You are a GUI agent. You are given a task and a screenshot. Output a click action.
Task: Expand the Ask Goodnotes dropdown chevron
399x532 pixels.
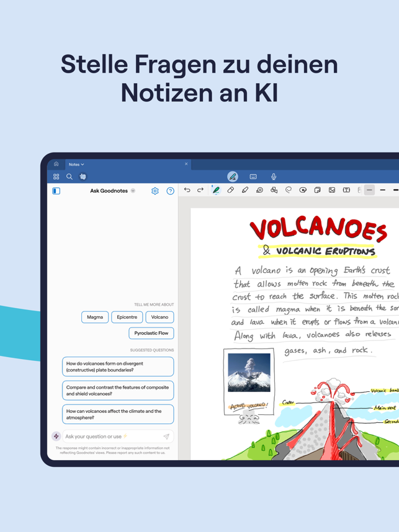pyautogui.click(x=133, y=191)
